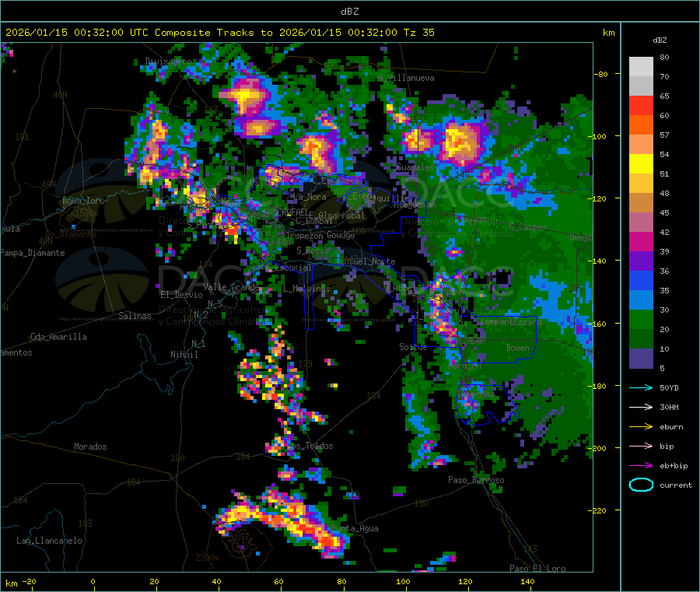The image size is (700, 592).
Task: Click the 'eb+bip' legend label
Action: point(674,466)
